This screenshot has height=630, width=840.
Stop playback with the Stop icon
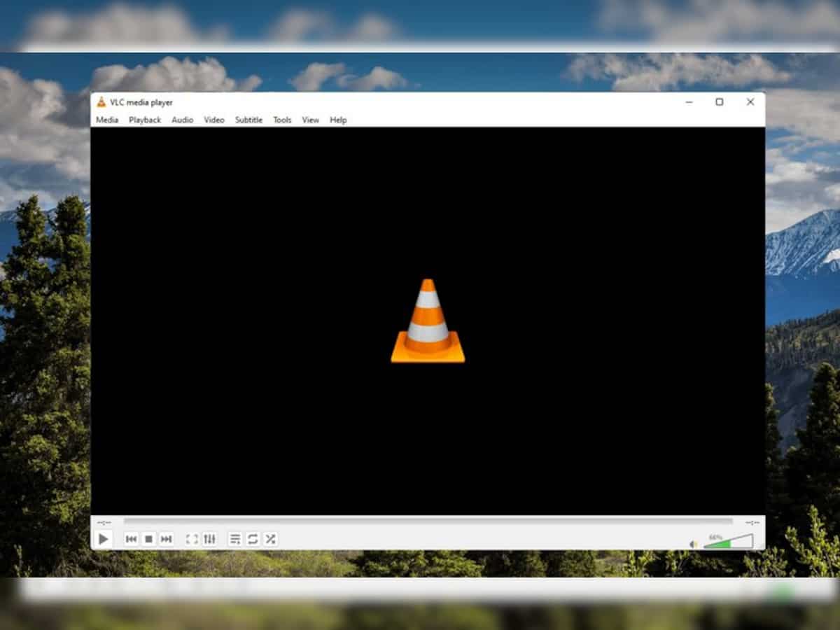(x=149, y=539)
